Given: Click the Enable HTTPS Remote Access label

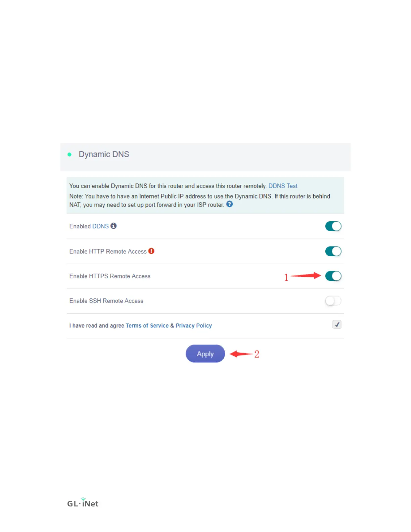Looking at the screenshot, I should point(110,276).
